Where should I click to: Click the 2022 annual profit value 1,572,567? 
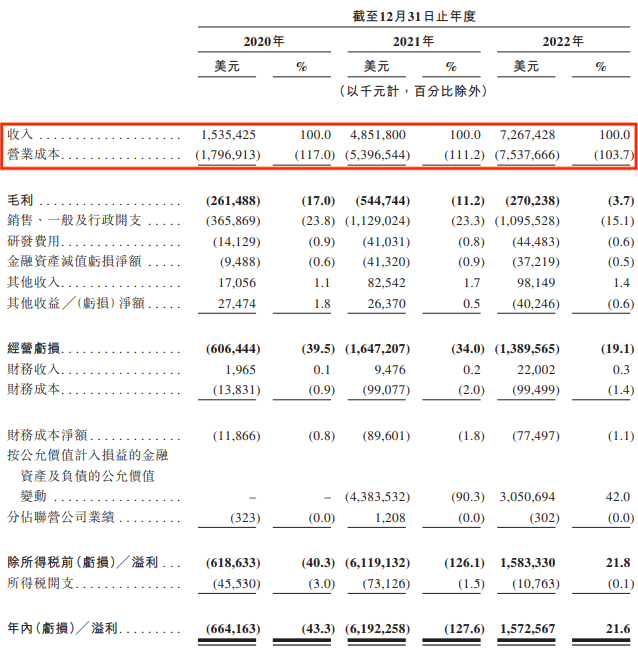tap(526, 628)
